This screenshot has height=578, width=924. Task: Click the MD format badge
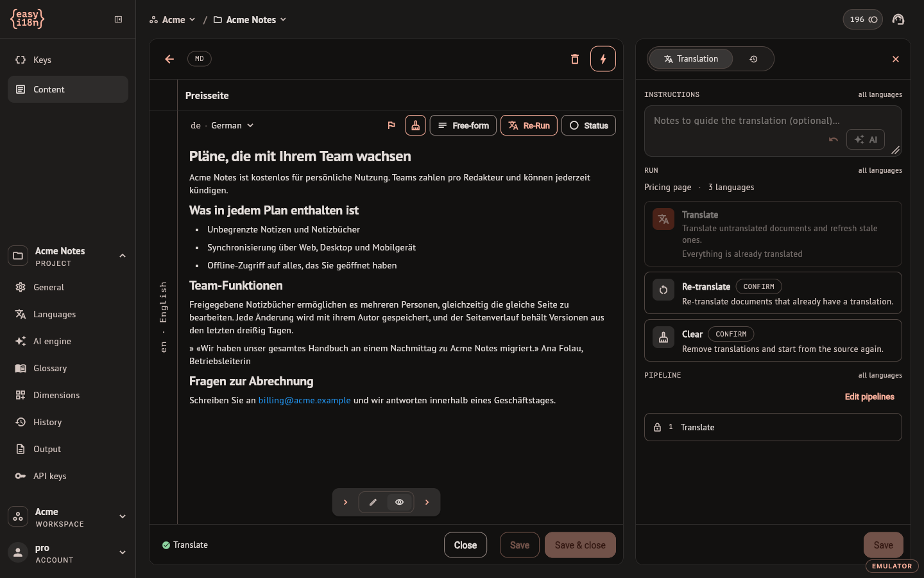(x=200, y=59)
